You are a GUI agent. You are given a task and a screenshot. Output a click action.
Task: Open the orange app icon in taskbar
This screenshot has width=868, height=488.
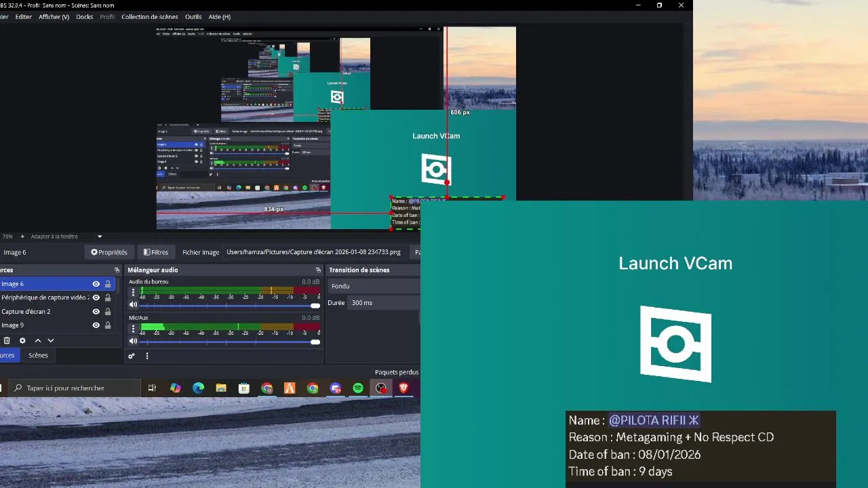point(290,388)
